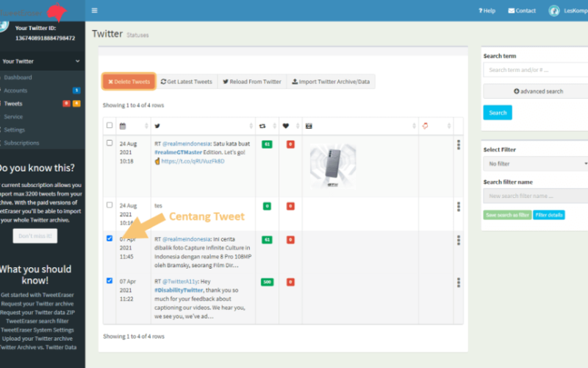Open Dashboard in the sidebar
The height and width of the screenshot is (368, 588).
[x=18, y=77]
